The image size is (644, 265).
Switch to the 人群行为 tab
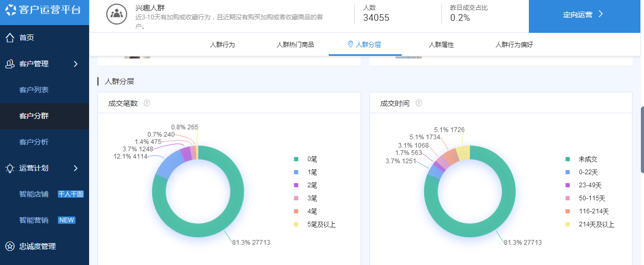[x=222, y=45]
